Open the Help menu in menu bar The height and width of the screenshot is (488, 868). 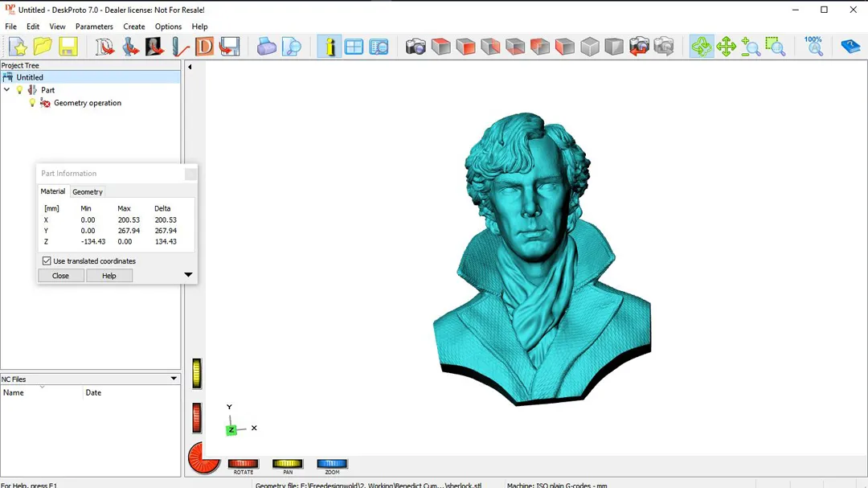[199, 27]
